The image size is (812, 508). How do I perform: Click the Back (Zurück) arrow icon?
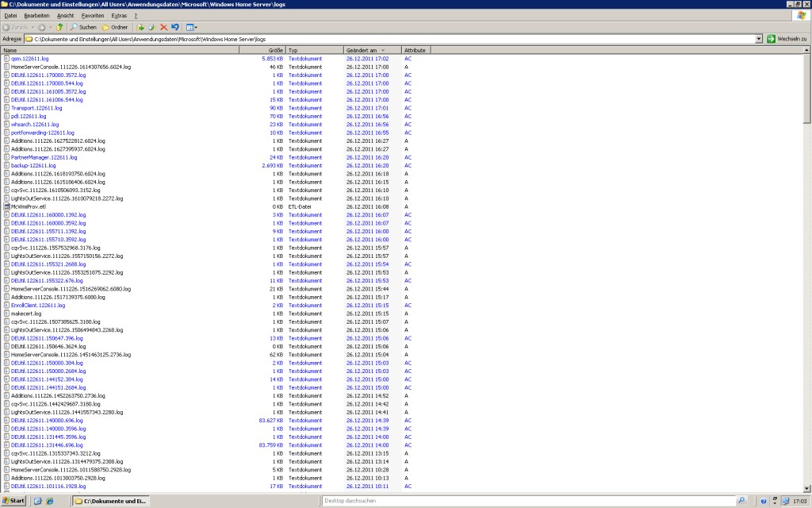tap(6, 27)
